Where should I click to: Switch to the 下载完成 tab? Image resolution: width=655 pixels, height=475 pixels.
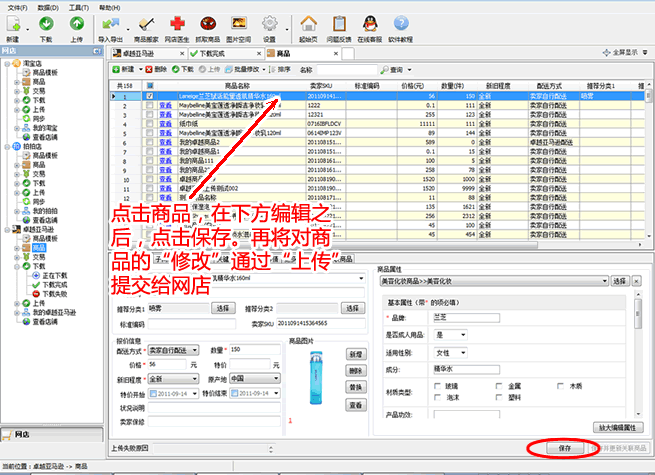click(x=226, y=53)
